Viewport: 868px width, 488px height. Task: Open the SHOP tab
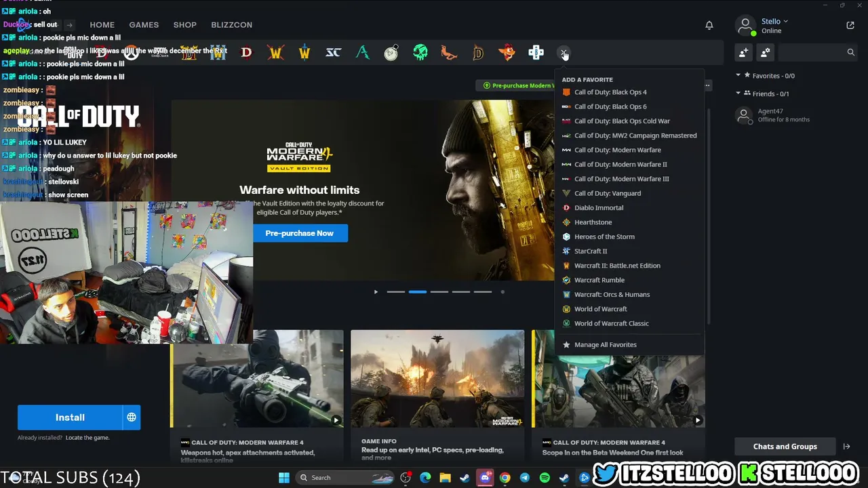[x=185, y=25]
